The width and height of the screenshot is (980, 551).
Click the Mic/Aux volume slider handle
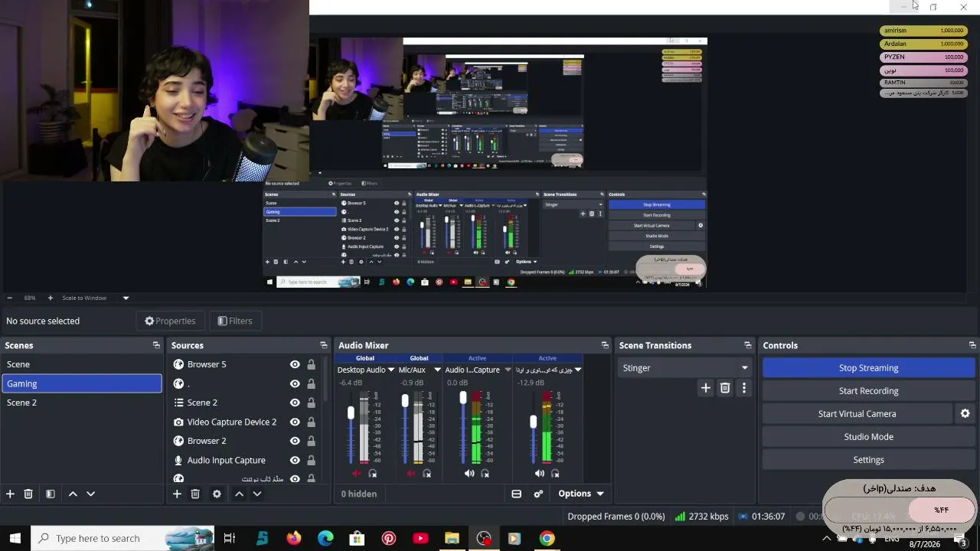pyautogui.click(x=405, y=401)
